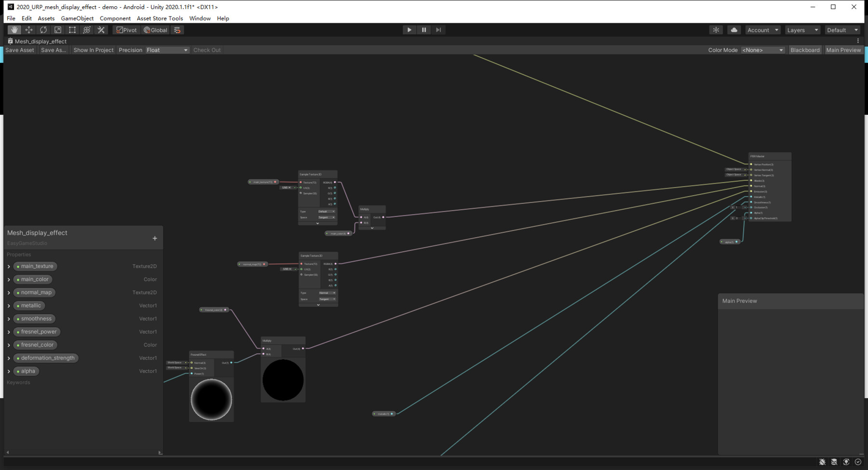The image size is (868, 470).
Task: Expand the main_texture property
Action: tap(9, 266)
